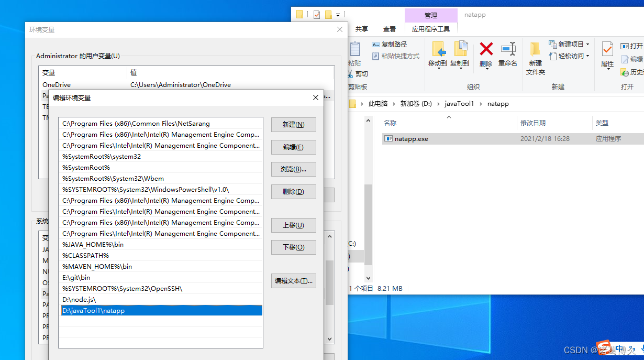Image resolution: width=644 pixels, height=360 pixels.
Task: Click the folder icon in Explorer address bar
Action: click(x=352, y=104)
